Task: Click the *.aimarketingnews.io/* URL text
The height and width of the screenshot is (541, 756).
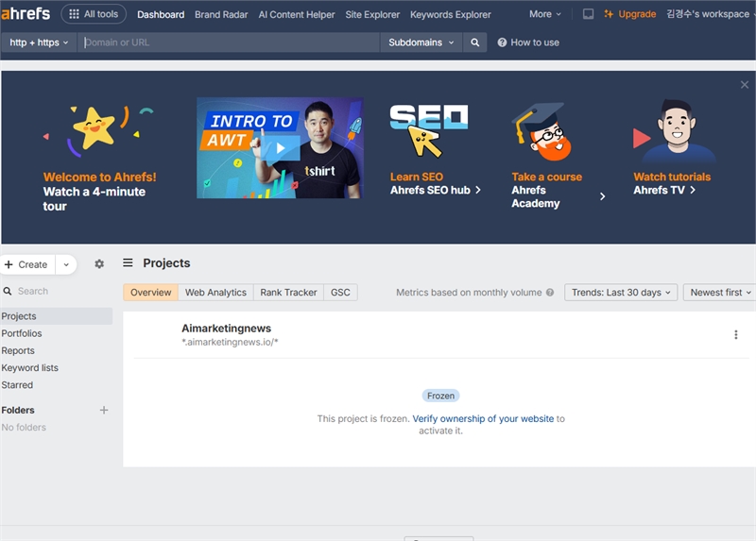Action: pyautogui.click(x=230, y=342)
